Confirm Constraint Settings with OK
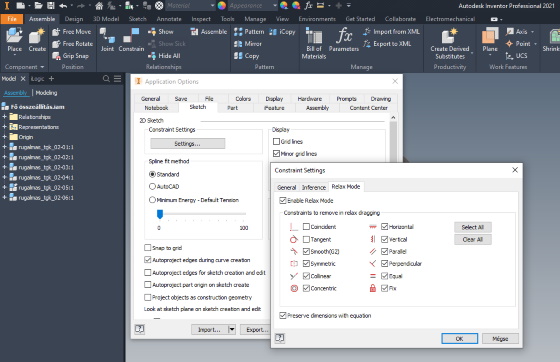Screen dimensions: 560x362 click(459, 339)
